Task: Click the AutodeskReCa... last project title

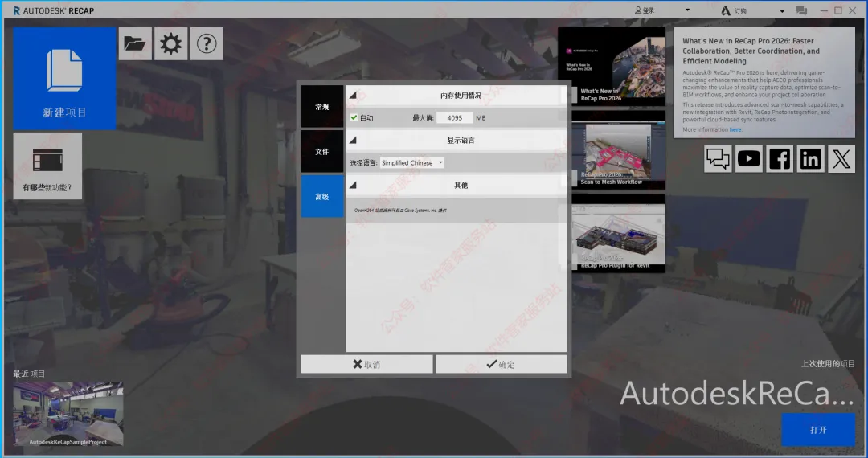Action: coord(737,393)
